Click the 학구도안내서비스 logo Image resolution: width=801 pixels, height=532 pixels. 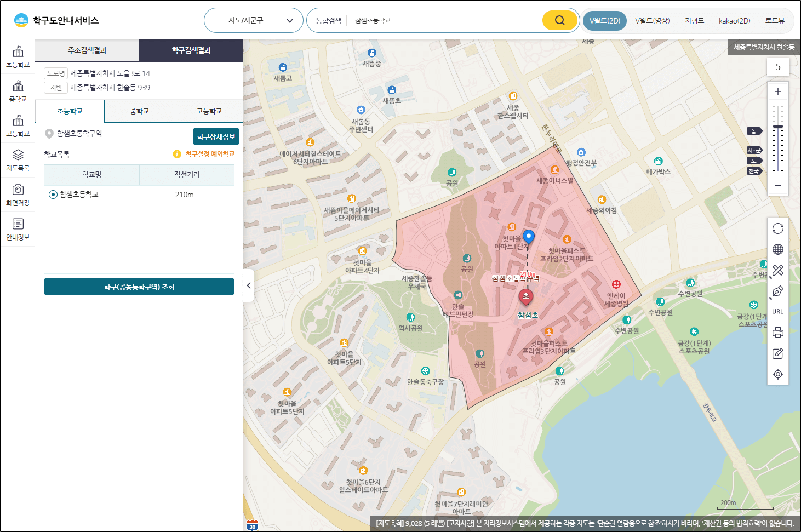click(x=56, y=20)
